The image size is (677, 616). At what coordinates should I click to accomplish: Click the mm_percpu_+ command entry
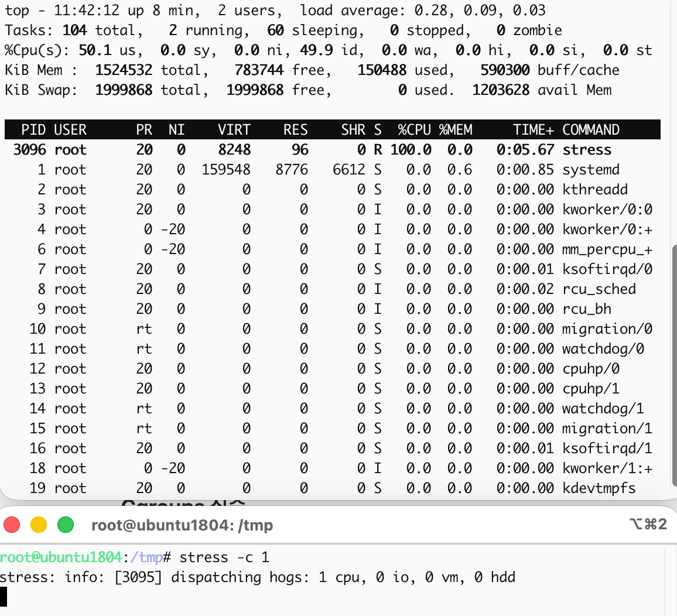607,249
